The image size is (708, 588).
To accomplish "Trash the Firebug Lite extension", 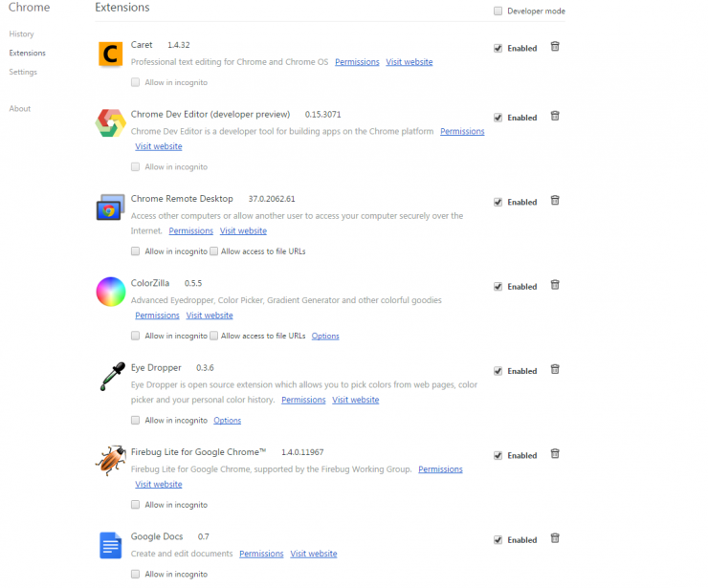I will tap(555, 454).
